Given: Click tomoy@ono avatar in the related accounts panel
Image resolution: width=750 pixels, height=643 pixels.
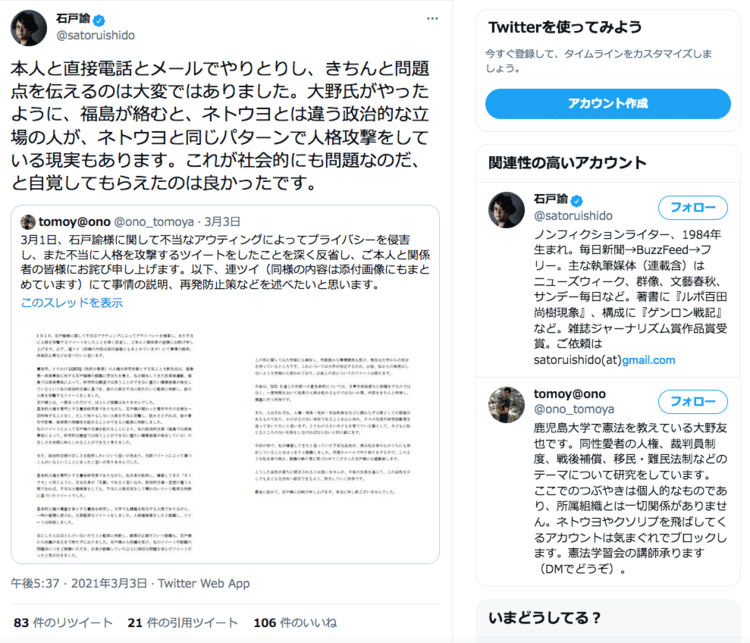Looking at the screenshot, I should pyautogui.click(x=506, y=405).
